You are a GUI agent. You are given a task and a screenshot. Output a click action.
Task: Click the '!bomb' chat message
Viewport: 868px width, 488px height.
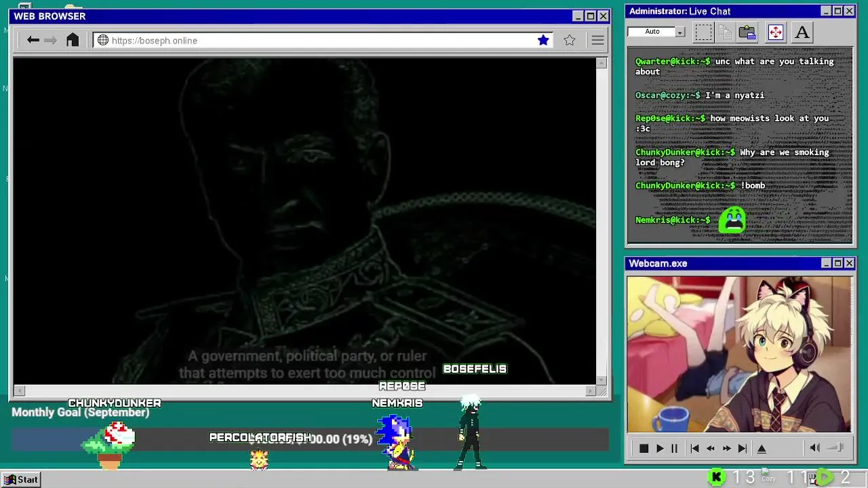click(x=753, y=186)
